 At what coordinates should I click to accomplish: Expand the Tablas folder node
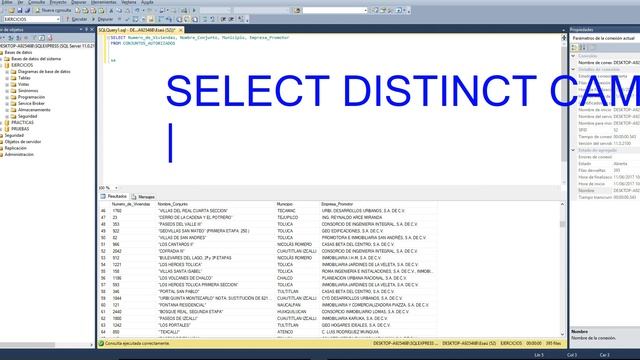click(x=7, y=78)
